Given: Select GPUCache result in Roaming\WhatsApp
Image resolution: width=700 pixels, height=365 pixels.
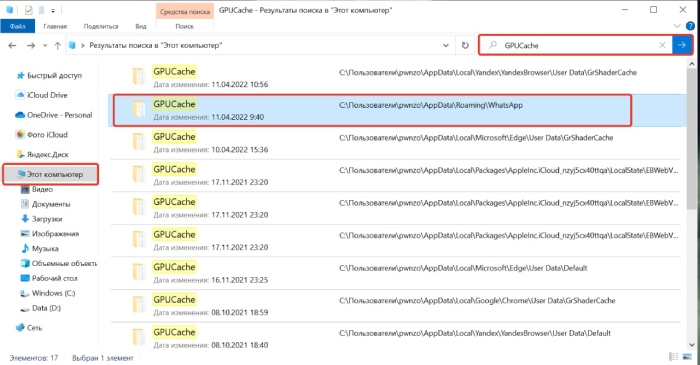Looking at the screenshot, I should 397,110.
